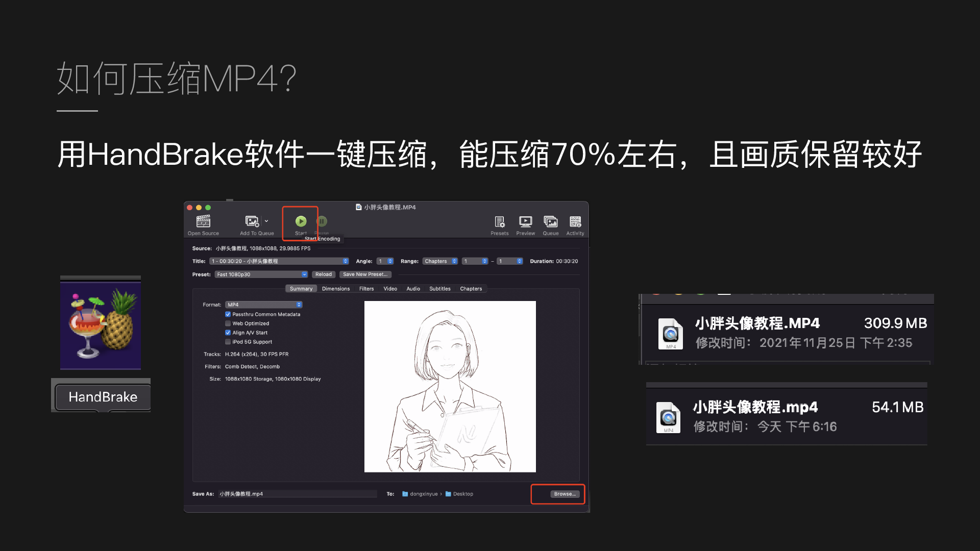Open the Preset Fast 1080p30 dropdown
The height and width of the screenshot is (551, 980).
click(x=261, y=274)
